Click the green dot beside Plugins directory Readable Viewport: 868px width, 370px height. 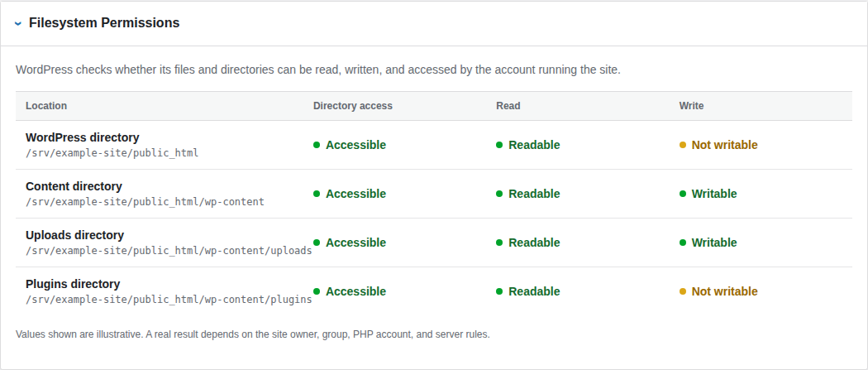tap(499, 291)
